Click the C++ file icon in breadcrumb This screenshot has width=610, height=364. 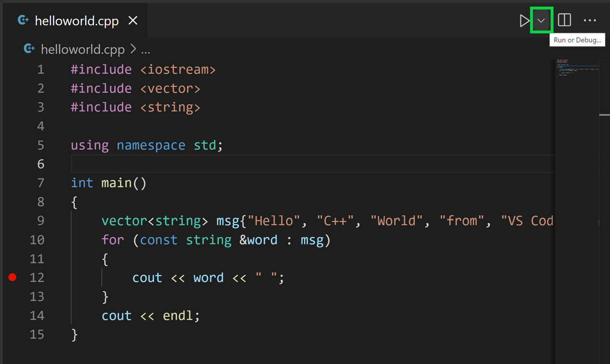29,49
